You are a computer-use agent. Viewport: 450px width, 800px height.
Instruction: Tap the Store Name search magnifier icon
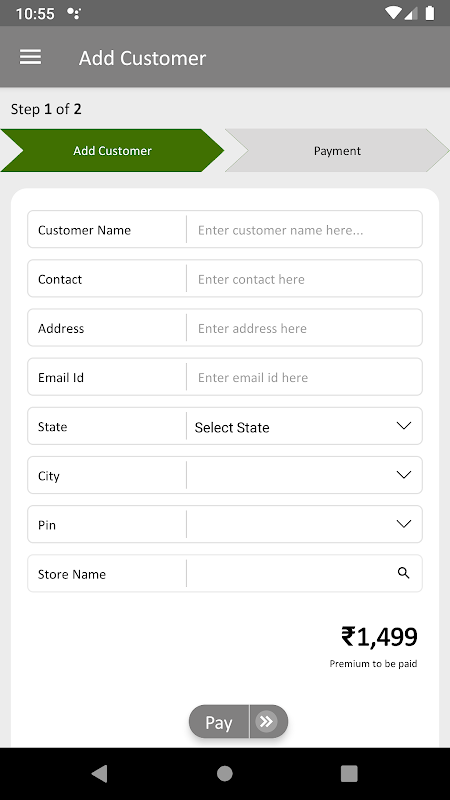coord(403,573)
